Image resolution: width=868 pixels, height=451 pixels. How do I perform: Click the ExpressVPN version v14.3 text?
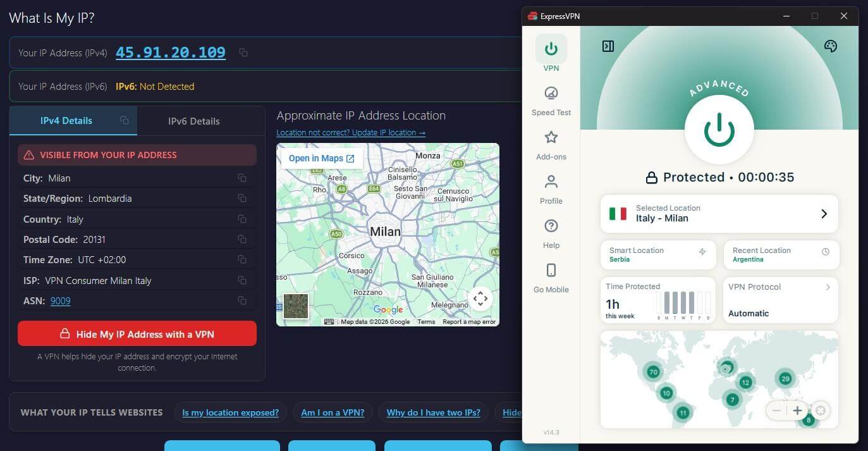(551, 433)
